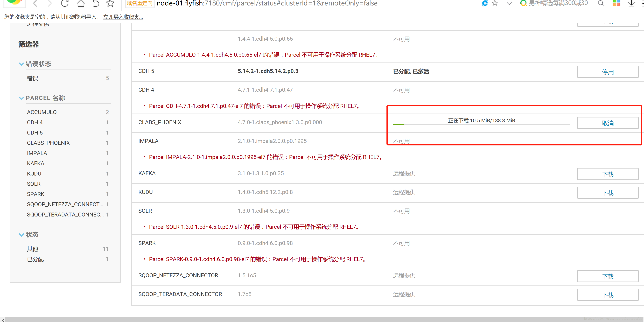Collapse the 状态 filter section
Image resolution: width=644 pixels, height=322 pixels.
tap(22, 235)
